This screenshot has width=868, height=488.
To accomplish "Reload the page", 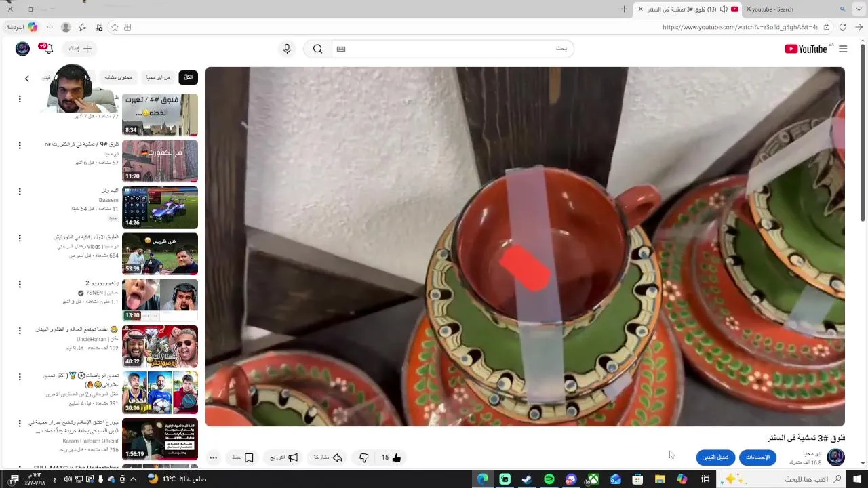I will [842, 27].
